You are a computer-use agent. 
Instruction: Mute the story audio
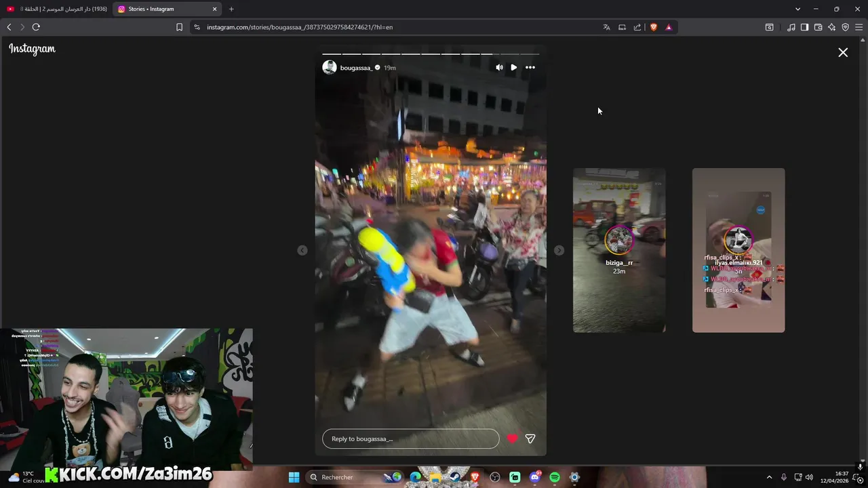[499, 67]
